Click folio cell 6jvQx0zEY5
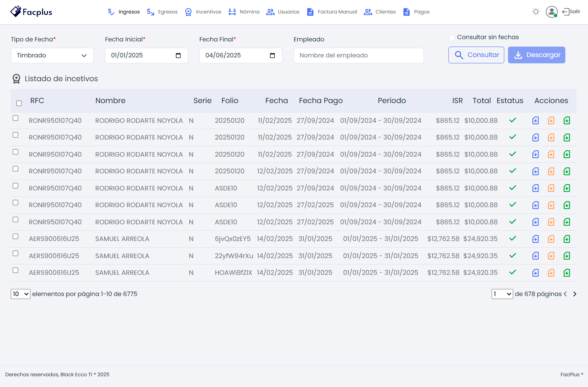 click(x=233, y=239)
